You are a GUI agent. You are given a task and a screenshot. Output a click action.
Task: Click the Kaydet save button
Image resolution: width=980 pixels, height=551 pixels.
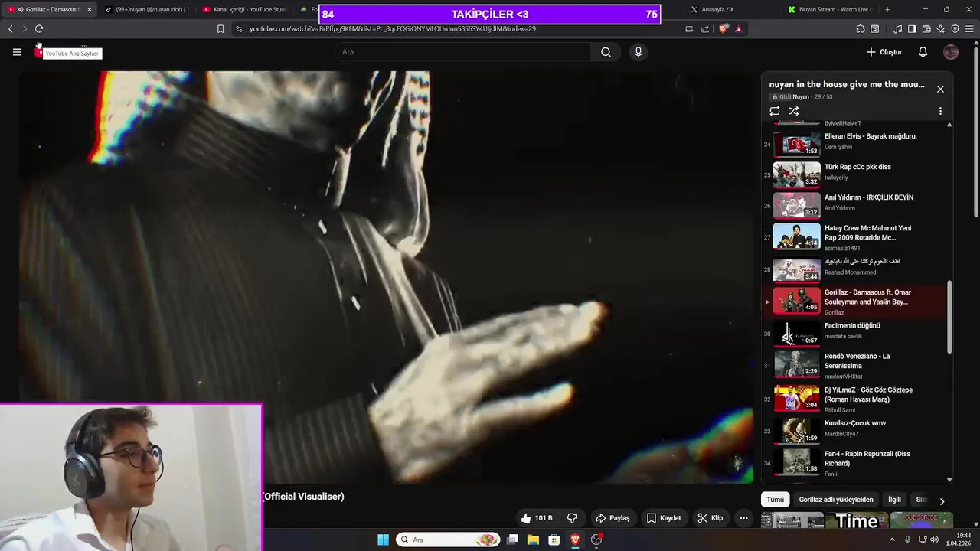[663, 518]
